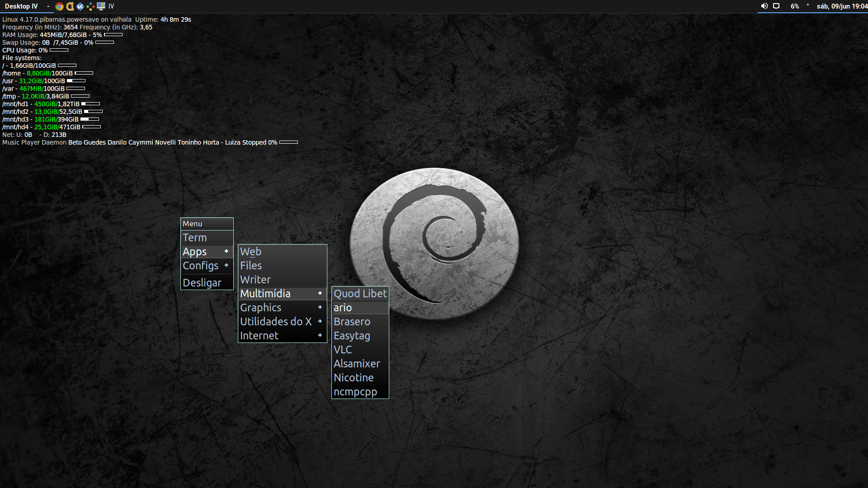
Task: Expand the Graphics submenu arrow
Action: (x=320, y=307)
